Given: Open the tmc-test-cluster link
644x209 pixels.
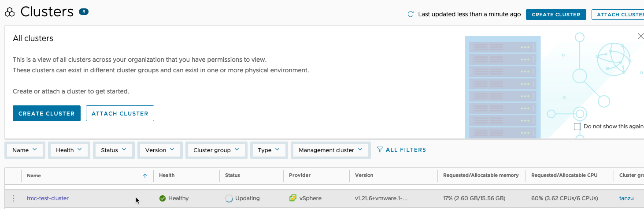Looking at the screenshot, I should pos(48,198).
